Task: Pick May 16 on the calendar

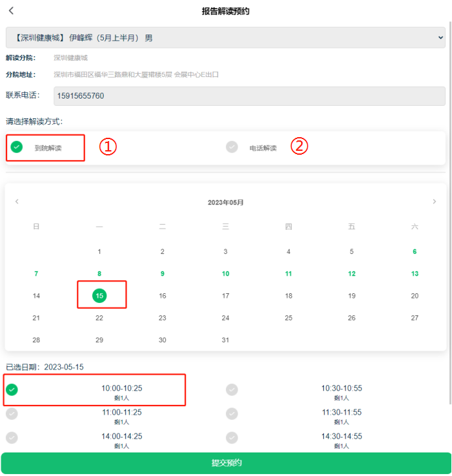Action: coord(163,296)
